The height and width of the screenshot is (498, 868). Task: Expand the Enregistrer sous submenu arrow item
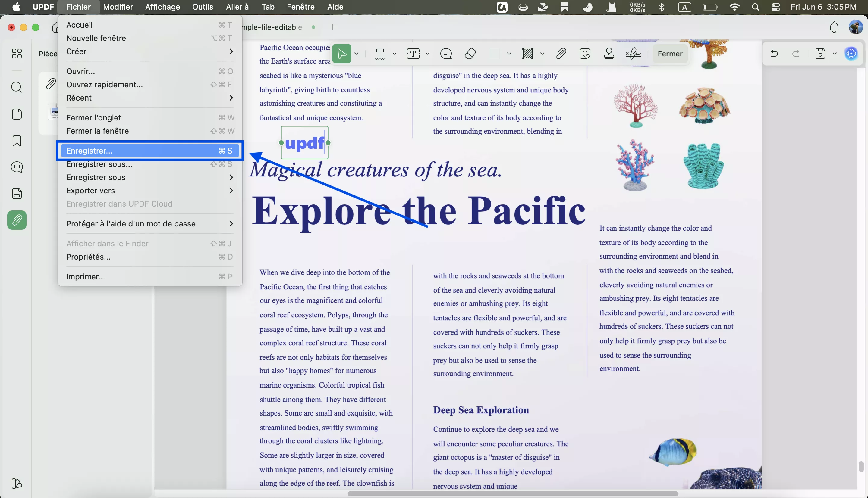coord(150,177)
